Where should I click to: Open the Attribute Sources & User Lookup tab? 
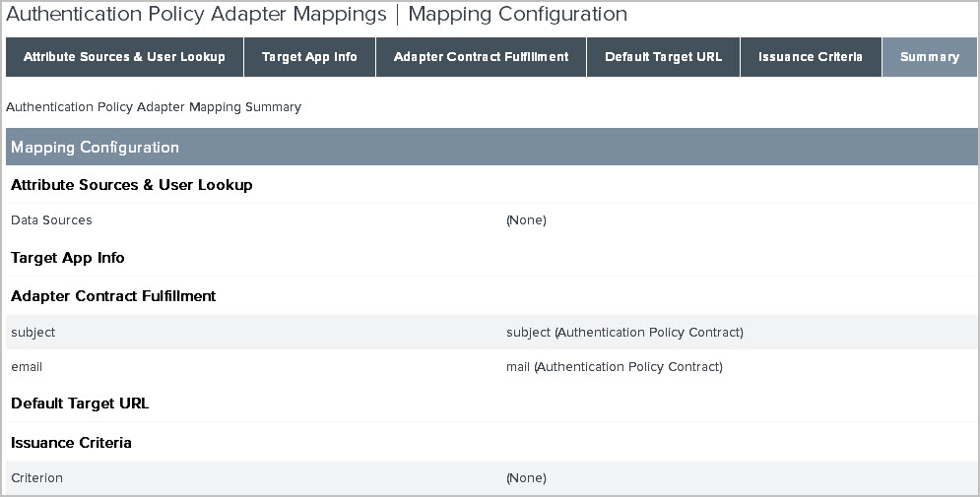(124, 57)
